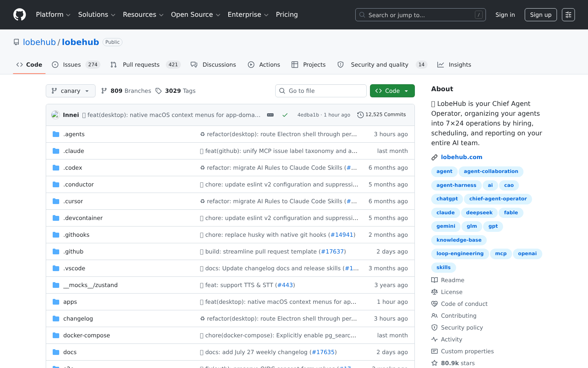588x368 pixels.
Task: Click the star icon beside 80.9k stars
Action: coord(434,363)
